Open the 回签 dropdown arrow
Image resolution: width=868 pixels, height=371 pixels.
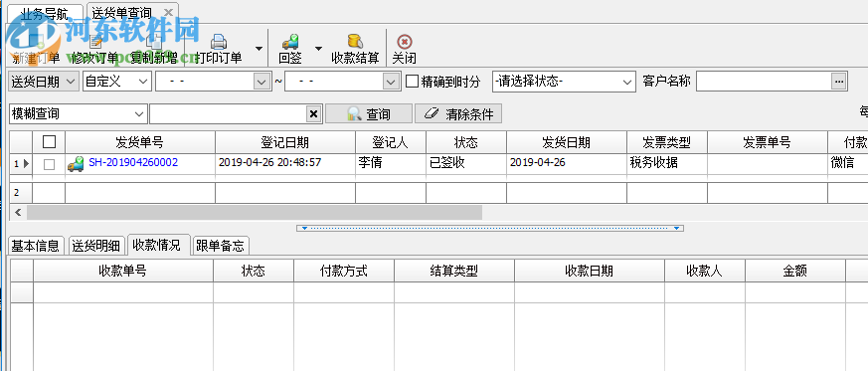coord(318,49)
